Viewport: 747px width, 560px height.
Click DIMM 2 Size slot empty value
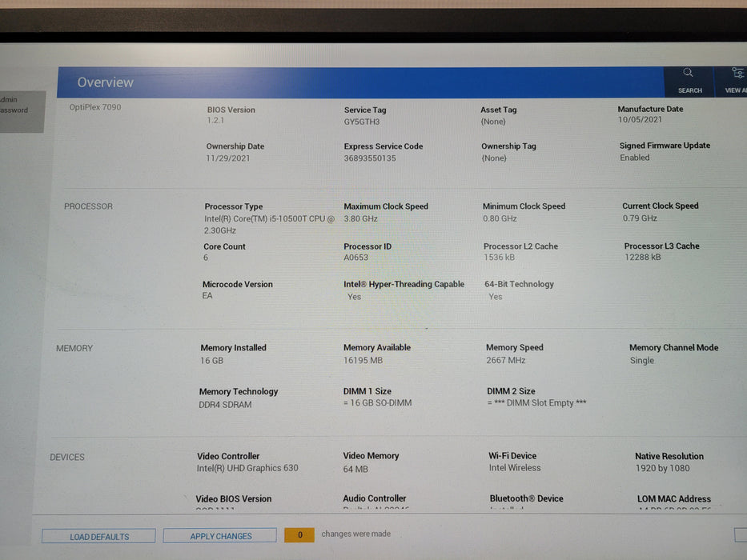536,403
